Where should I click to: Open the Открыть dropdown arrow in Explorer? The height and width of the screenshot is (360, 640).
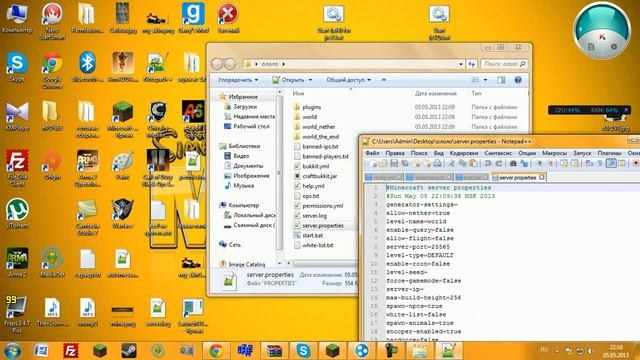(311, 80)
